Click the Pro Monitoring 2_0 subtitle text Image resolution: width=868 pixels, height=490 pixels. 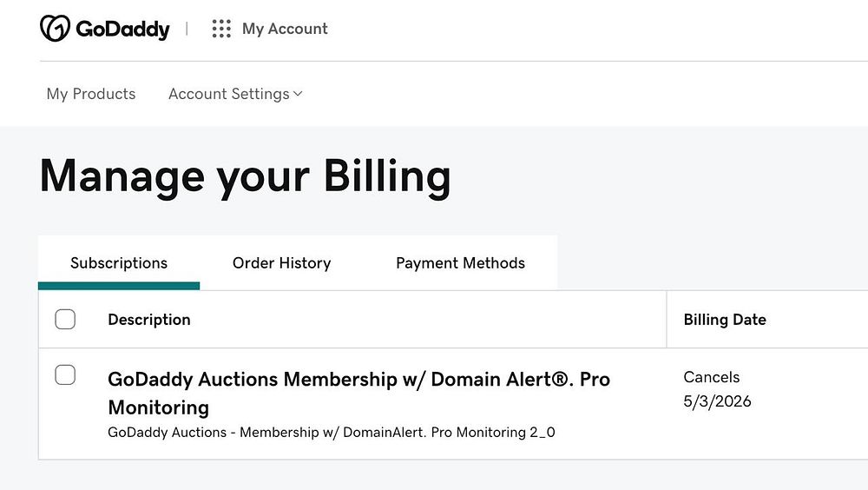[x=332, y=432]
